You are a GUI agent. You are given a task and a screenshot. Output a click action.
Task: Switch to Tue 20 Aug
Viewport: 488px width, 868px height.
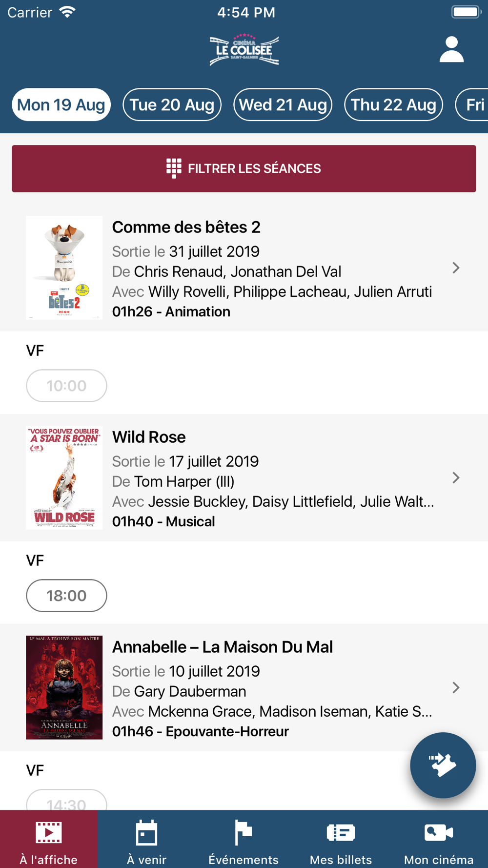(x=172, y=104)
